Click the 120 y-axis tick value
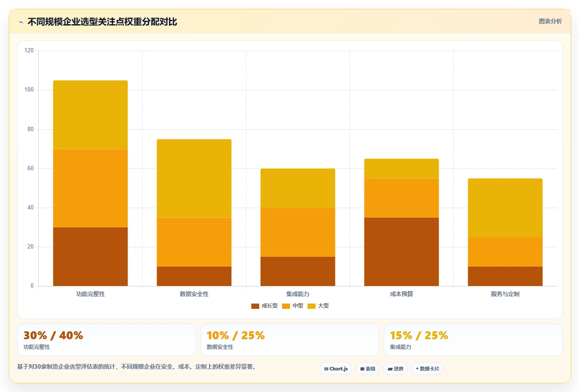 [x=29, y=51]
